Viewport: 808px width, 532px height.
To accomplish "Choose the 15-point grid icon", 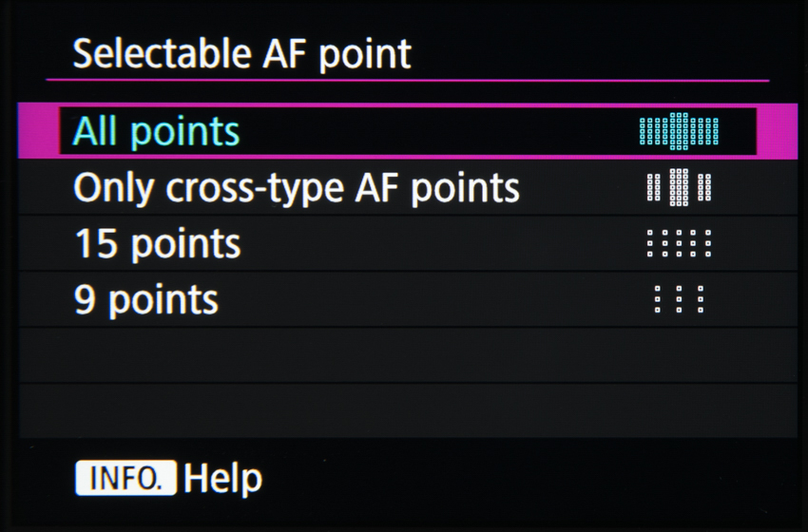I will (679, 243).
